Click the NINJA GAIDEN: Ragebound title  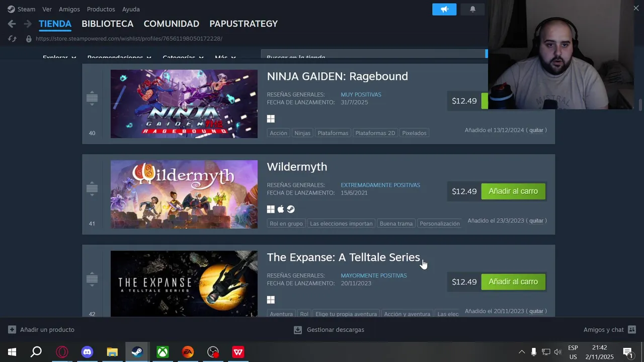pos(337,76)
